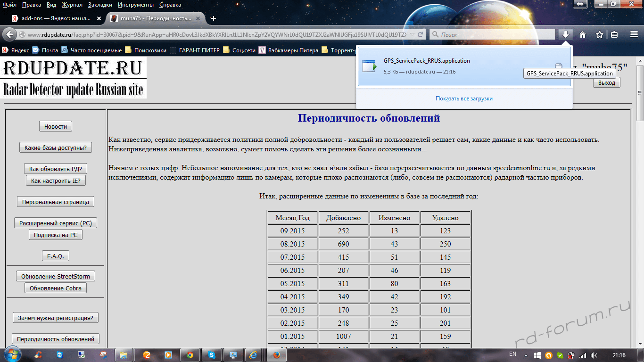Open Google Chrome from the taskbar

[x=190, y=355]
